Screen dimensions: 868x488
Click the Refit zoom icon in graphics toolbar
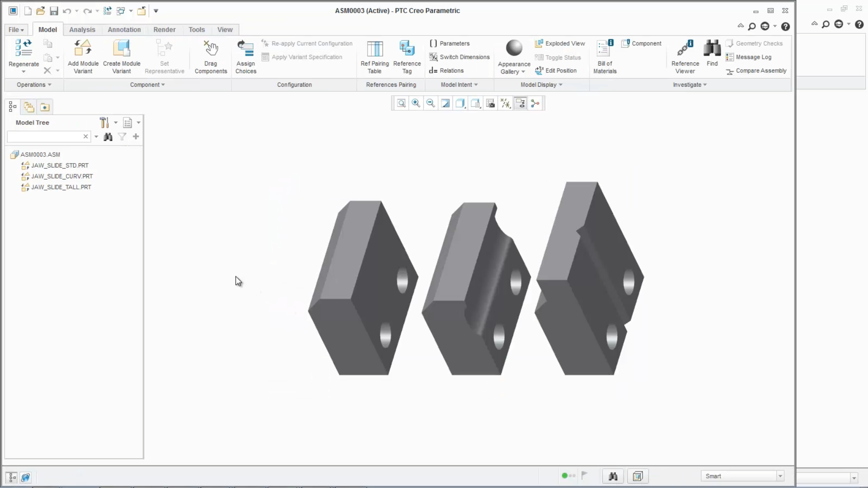pyautogui.click(x=401, y=103)
